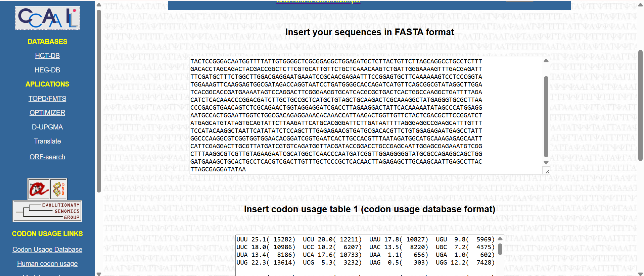Go to the TOPD/FMTS application

pos(47,99)
